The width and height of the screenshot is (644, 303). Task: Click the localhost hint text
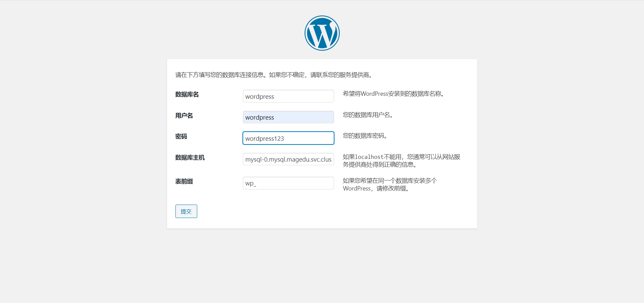pos(401,161)
